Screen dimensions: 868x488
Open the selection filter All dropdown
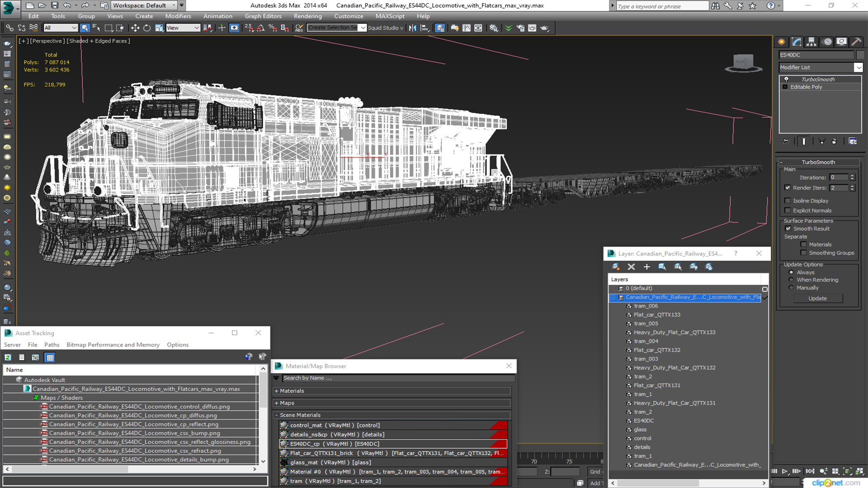click(61, 28)
